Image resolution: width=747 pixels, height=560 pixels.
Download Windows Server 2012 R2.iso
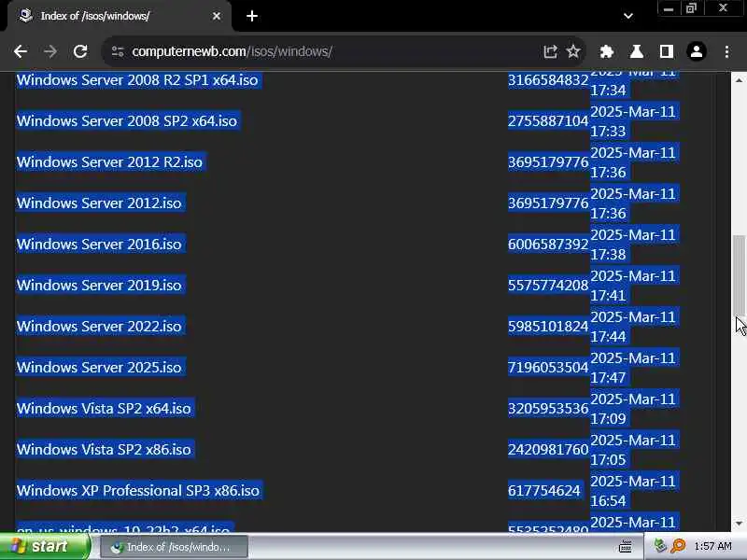pyautogui.click(x=109, y=161)
